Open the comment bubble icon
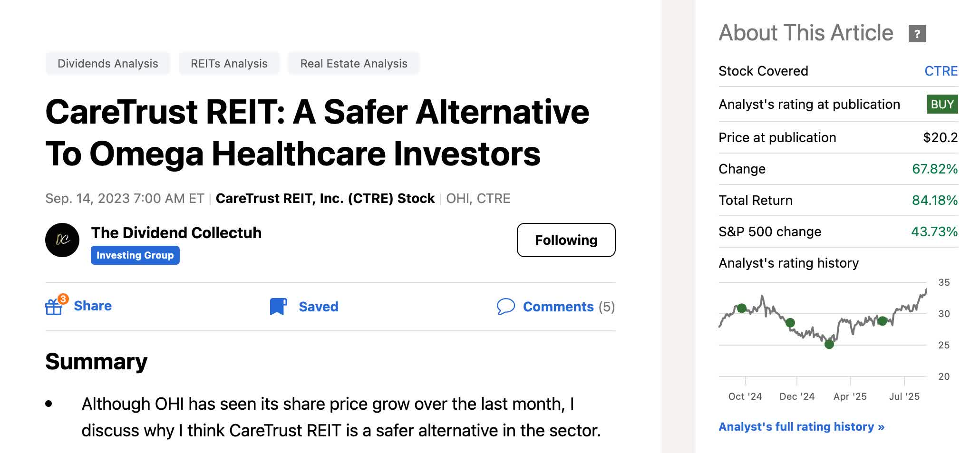 pos(506,307)
